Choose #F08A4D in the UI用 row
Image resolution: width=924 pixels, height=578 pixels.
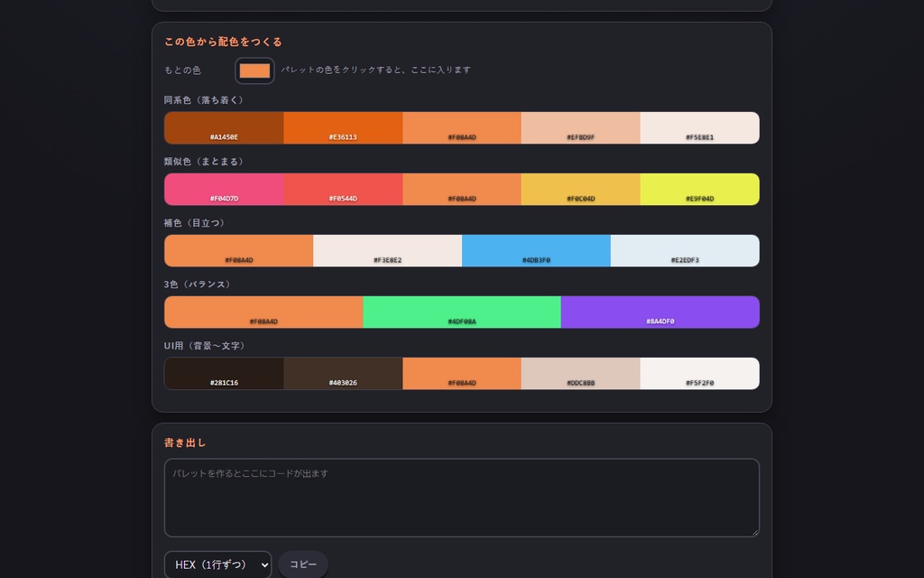(462, 373)
